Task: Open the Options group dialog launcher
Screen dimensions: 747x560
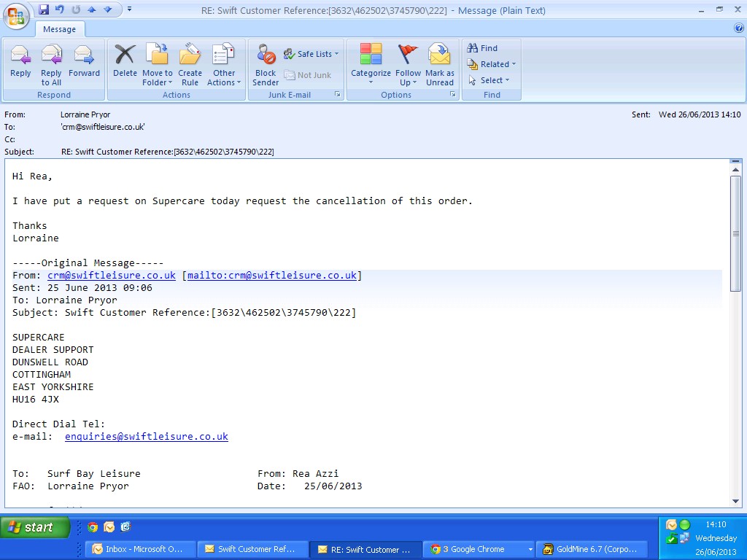Action: pyautogui.click(x=452, y=94)
